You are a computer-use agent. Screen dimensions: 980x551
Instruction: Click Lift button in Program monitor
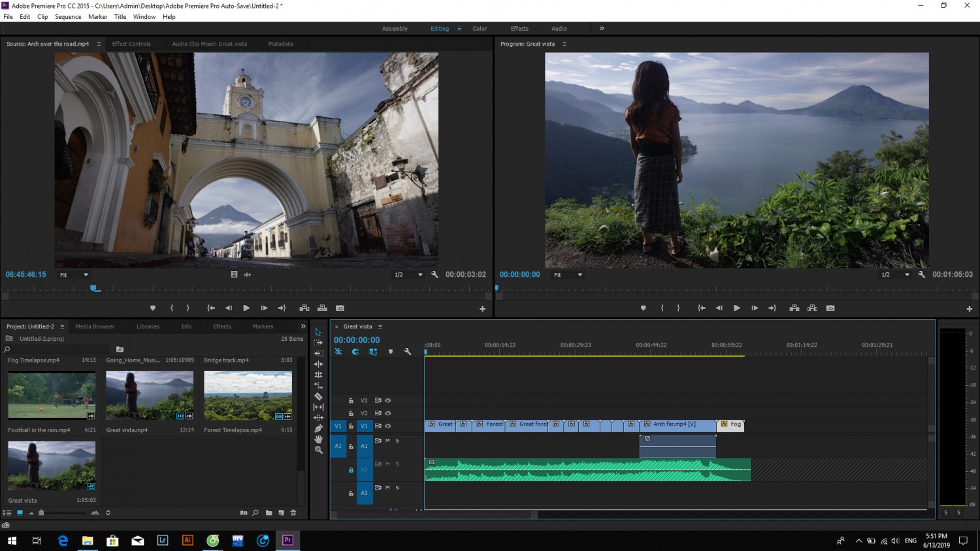coord(794,308)
